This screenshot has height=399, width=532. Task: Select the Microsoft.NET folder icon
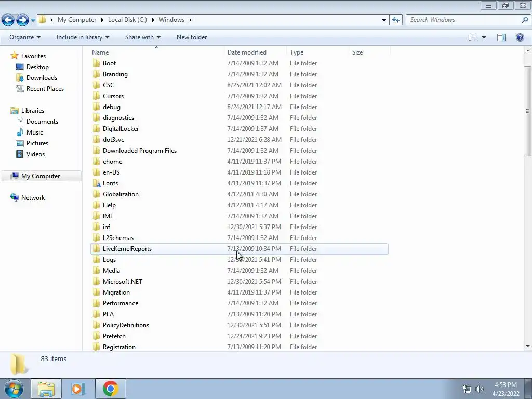click(x=96, y=281)
